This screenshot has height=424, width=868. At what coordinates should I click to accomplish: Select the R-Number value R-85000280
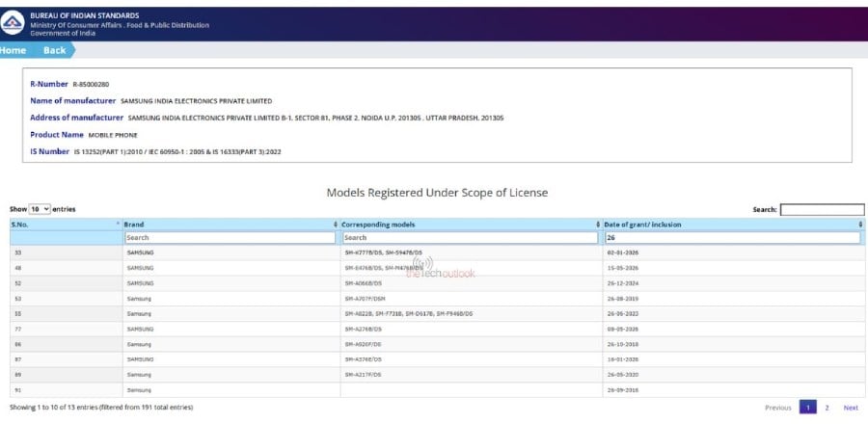(x=92, y=85)
